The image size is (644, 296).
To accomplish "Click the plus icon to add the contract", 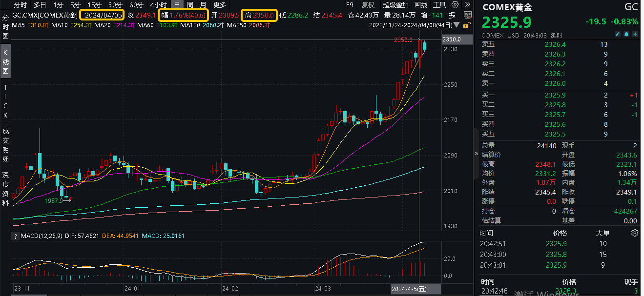I will point(635,34).
